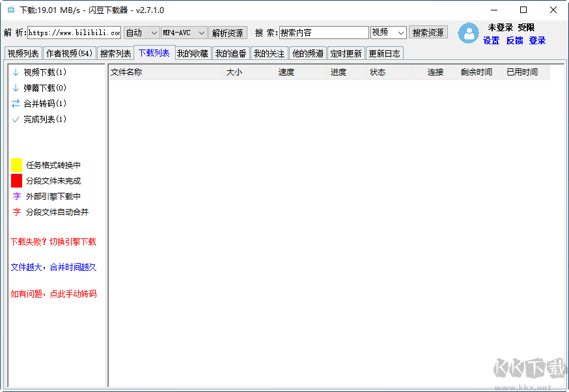Click the swap-arrows icon beside 合并转码(1)
The image size is (569, 392).
(x=16, y=104)
